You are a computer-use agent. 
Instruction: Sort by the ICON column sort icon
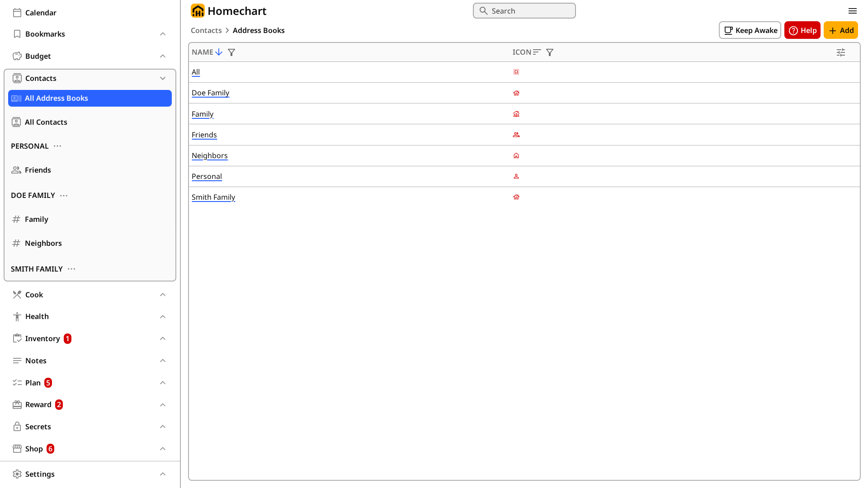537,52
